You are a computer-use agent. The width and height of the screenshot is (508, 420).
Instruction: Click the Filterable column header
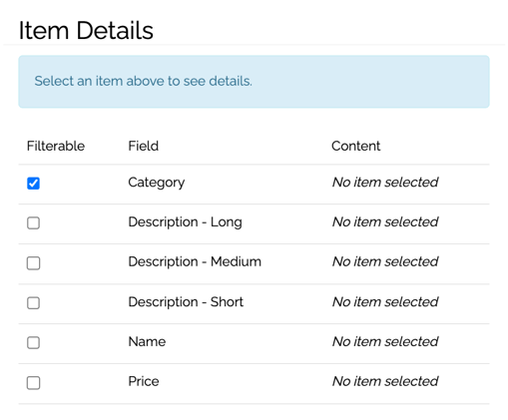(x=56, y=146)
